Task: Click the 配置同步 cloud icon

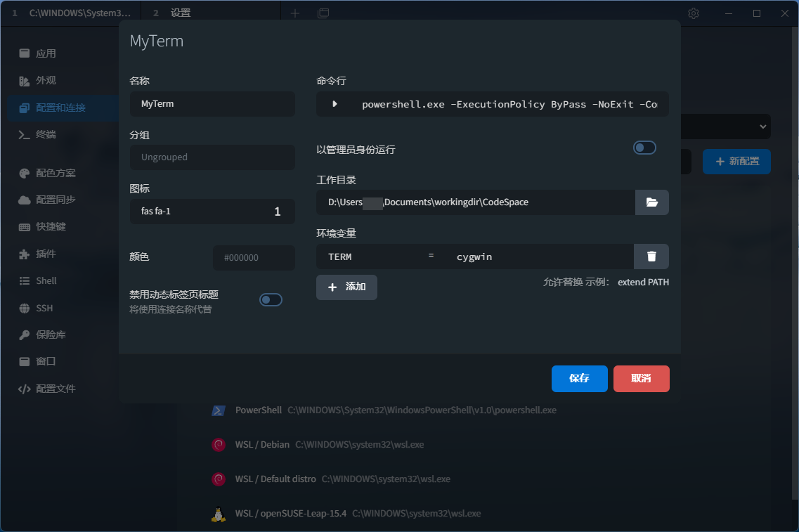Action: (25, 200)
